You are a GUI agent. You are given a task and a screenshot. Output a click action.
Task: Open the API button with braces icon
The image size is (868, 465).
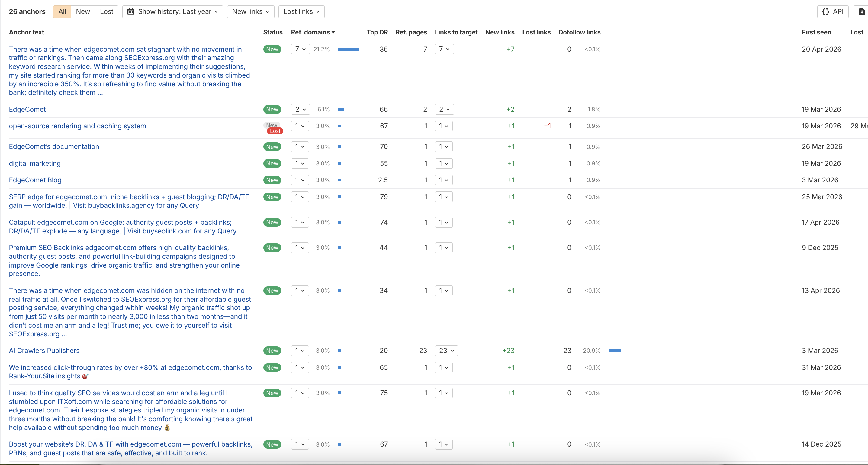pyautogui.click(x=833, y=12)
